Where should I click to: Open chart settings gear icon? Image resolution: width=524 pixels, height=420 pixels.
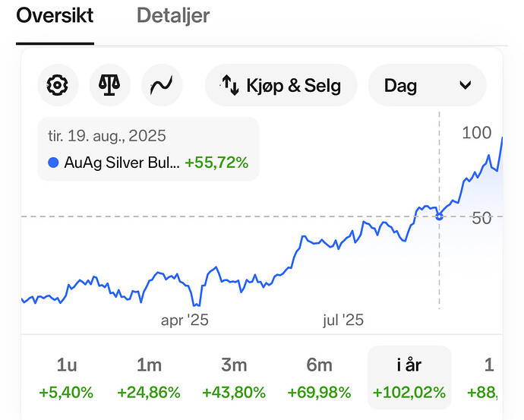[56, 85]
